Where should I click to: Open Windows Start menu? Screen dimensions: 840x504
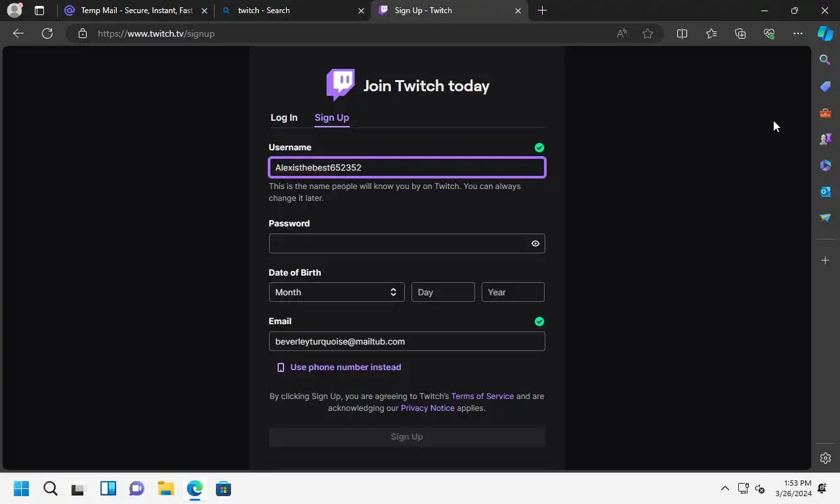[x=21, y=489]
